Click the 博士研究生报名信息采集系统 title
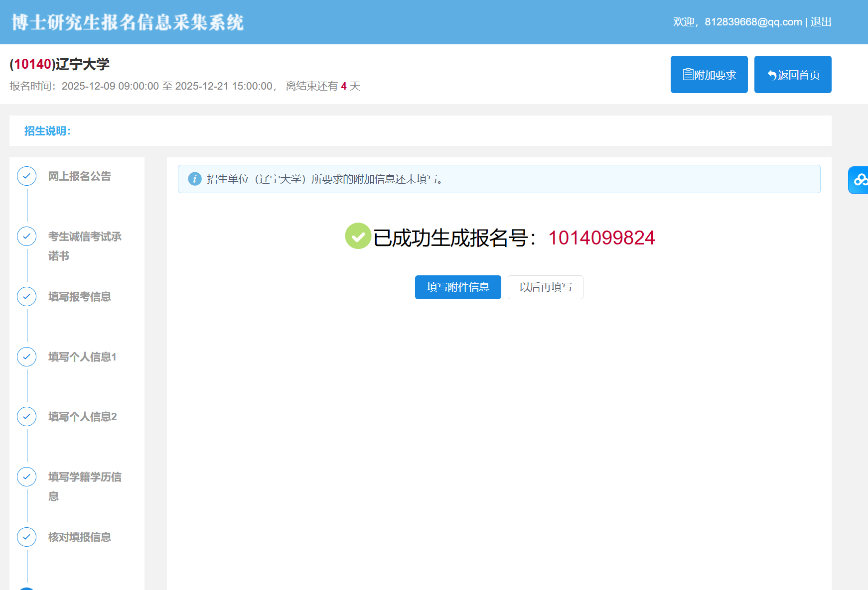 [x=128, y=22]
